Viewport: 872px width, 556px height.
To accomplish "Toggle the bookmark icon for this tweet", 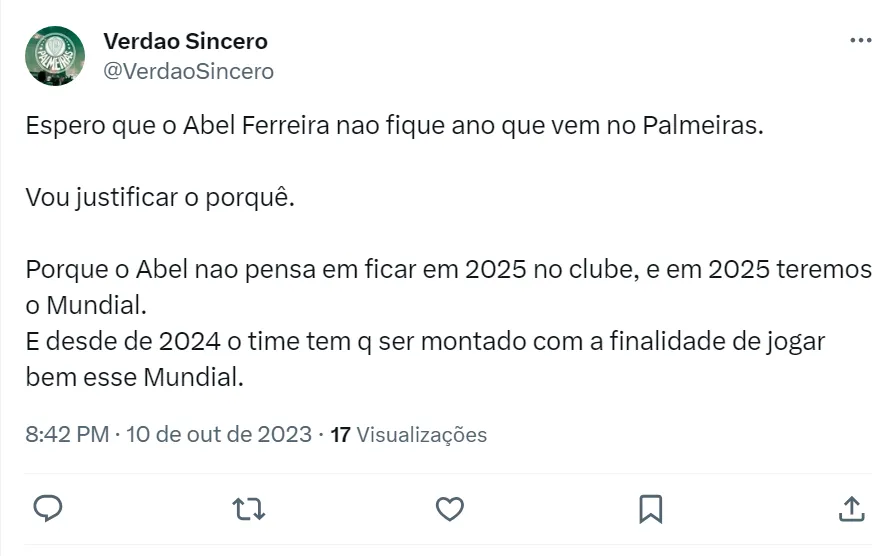I will click(x=651, y=508).
